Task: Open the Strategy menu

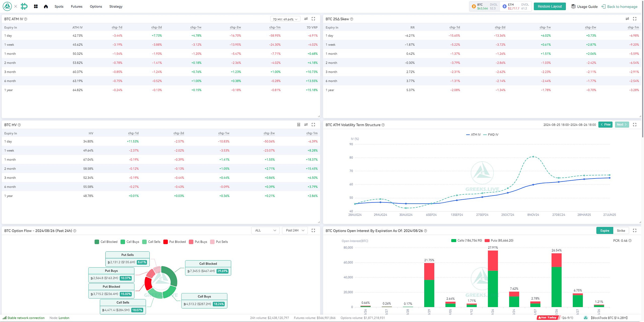Action: point(116,6)
